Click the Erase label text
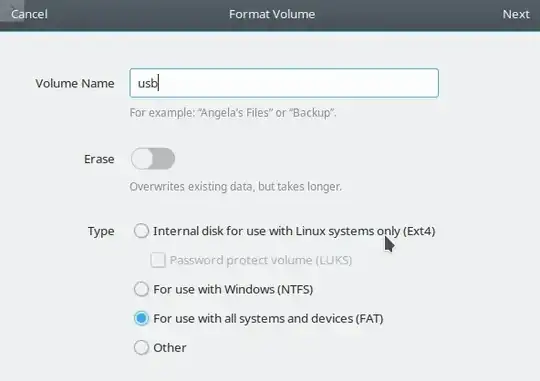The width and height of the screenshot is (540, 381). pos(99,159)
